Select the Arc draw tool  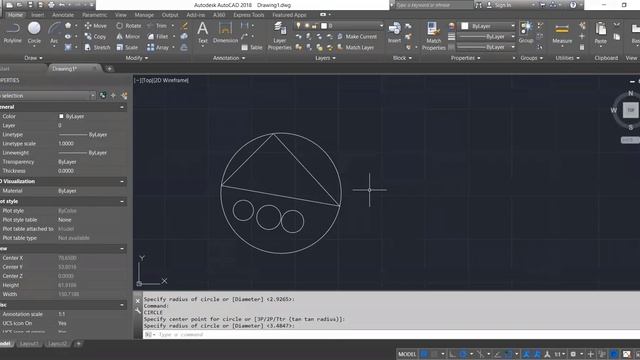tap(54, 33)
